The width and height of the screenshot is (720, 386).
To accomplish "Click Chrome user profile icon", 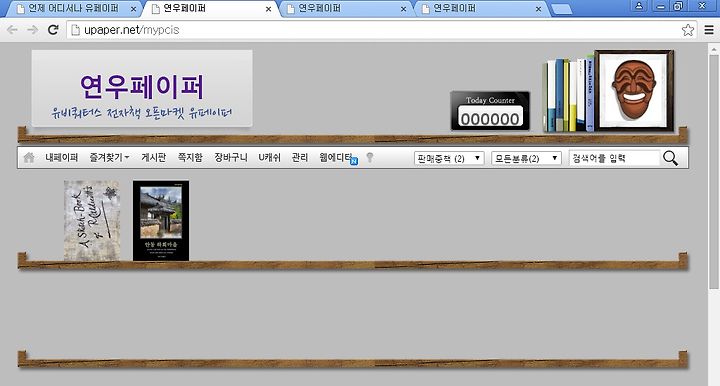I will click(x=639, y=6).
